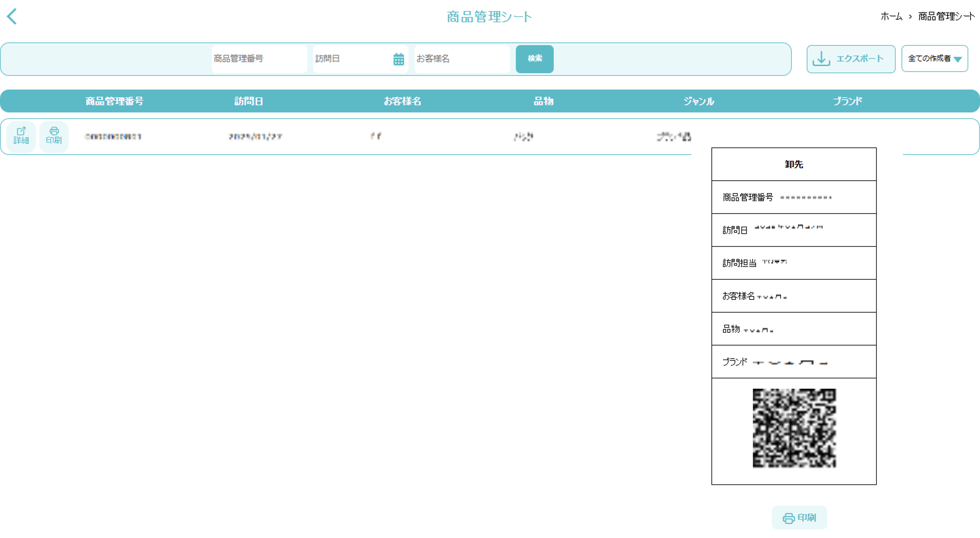Click the 訪問担当 row in label
This screenshot has width=980, height=538.
click(794, 263)
